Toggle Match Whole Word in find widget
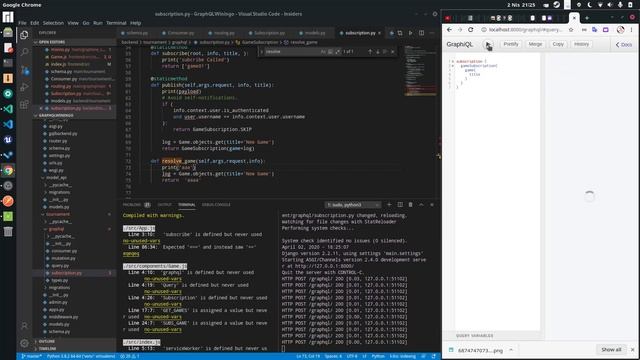 click(330, 52)
